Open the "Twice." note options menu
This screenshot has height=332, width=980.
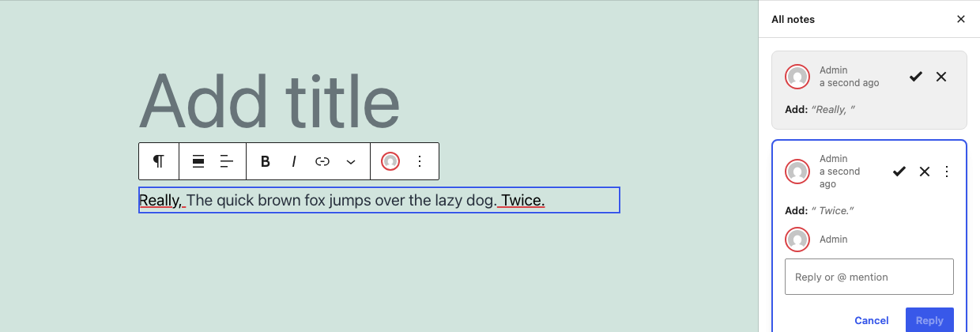pos(948,172)
